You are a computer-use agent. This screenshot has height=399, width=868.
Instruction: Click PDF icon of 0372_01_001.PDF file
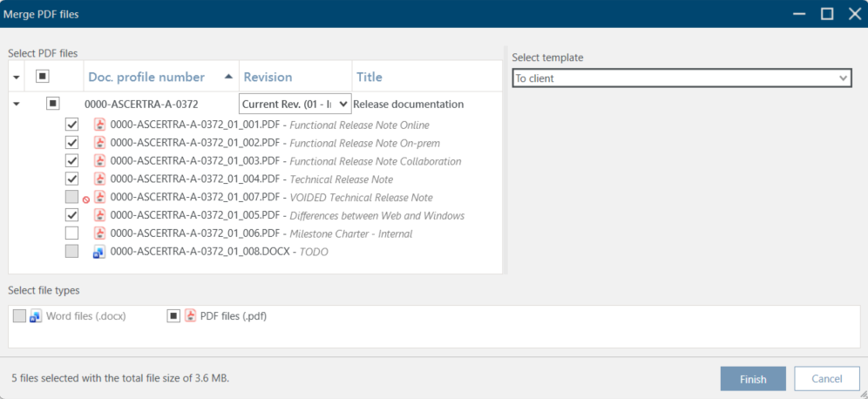(99, 125)
